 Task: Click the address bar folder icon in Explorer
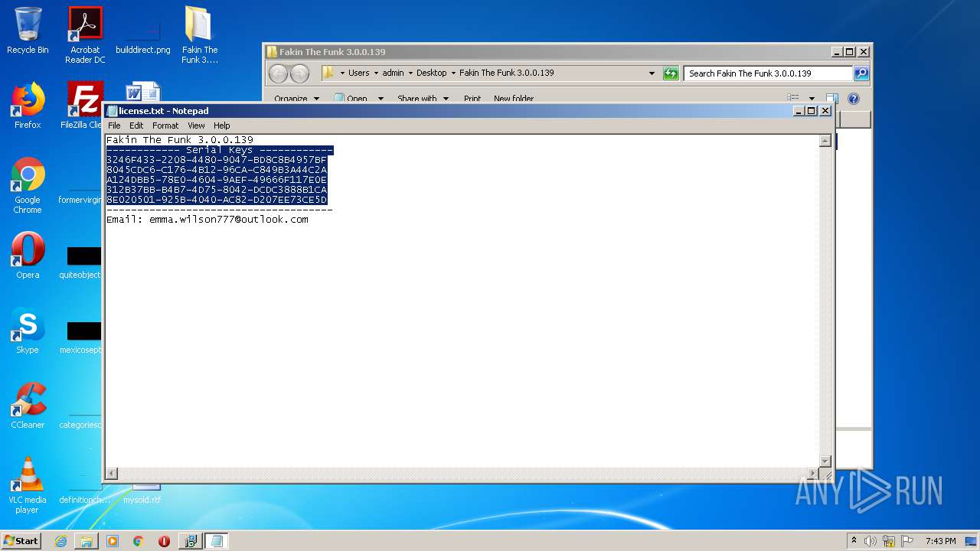point(328,73)
